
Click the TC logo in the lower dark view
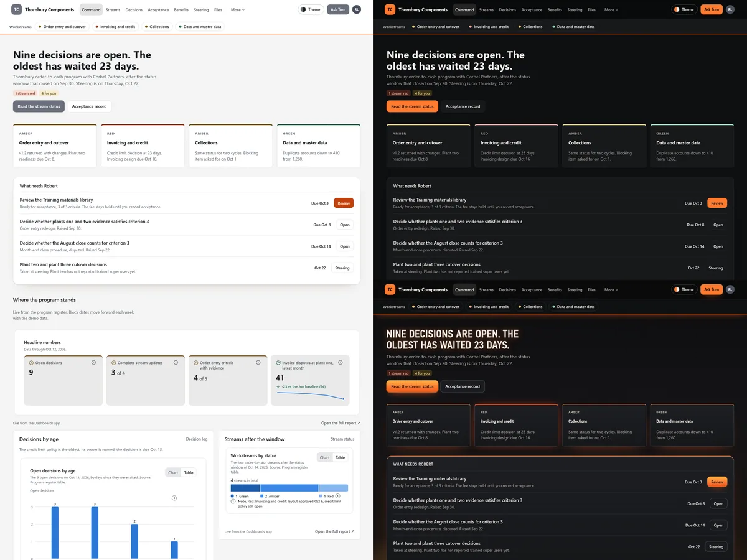click(390, 289)
